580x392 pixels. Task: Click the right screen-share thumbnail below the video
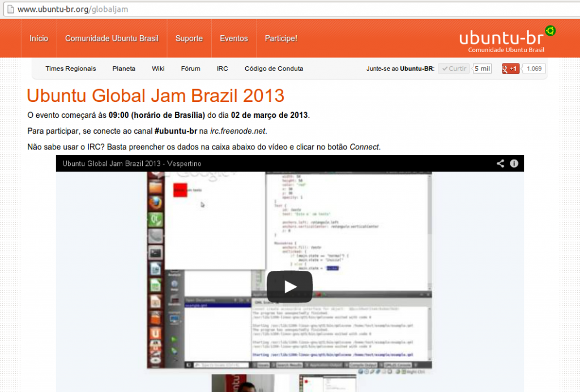coord(328,383)
